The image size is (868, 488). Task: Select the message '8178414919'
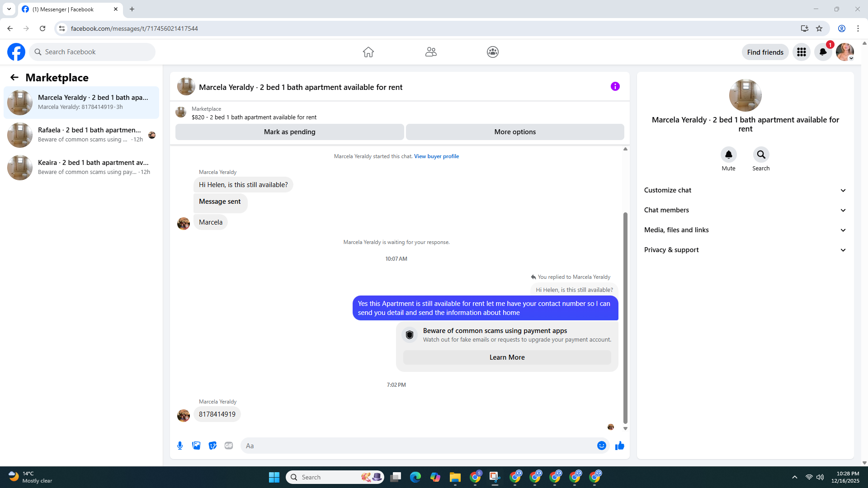click(217, 414)
